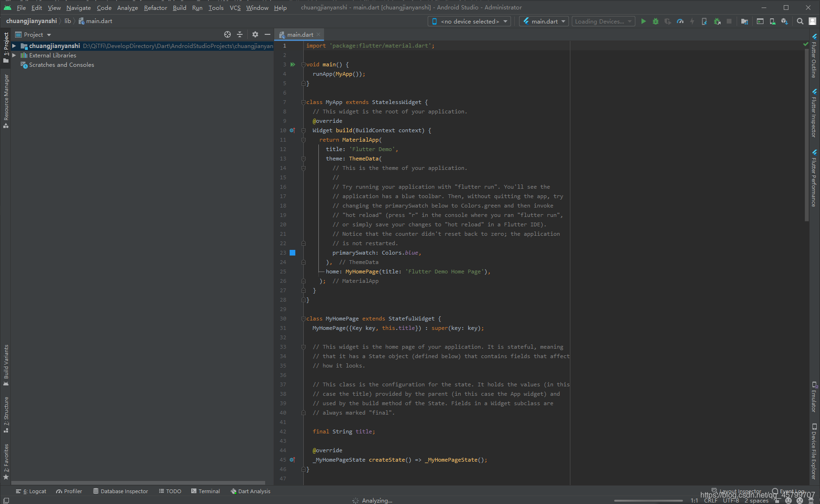Click the CRLF line separator in status bar
820x504 pixels.
(x=711, y=500)
